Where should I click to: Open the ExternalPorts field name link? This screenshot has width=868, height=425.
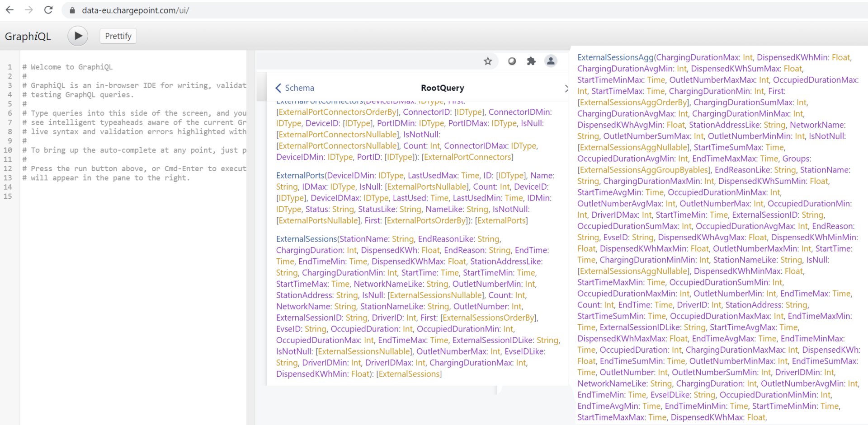click(300, 175)
